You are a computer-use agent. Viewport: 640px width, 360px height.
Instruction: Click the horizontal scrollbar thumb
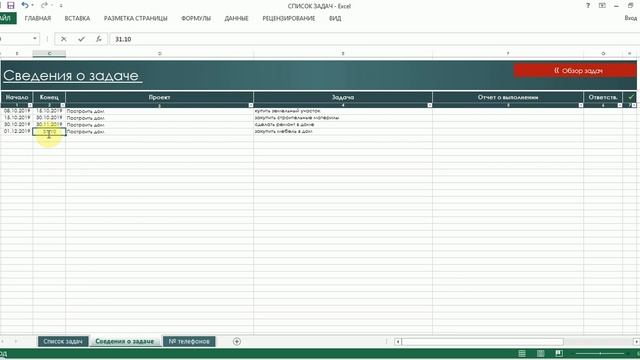482,342
